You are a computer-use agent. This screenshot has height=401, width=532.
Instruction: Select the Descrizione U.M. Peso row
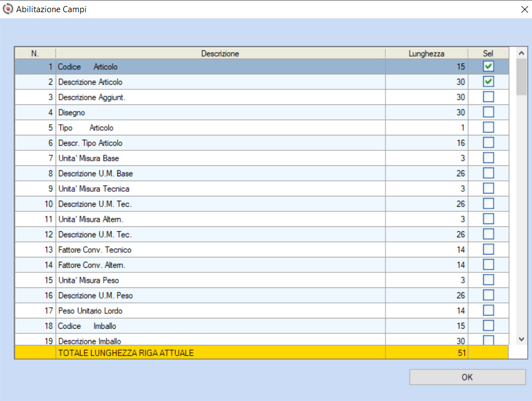262,296
